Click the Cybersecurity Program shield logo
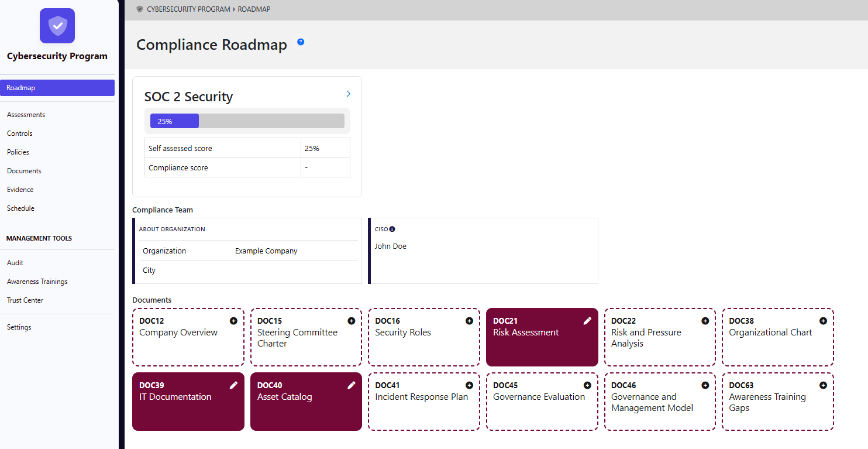Screen dimensions: 868x449 tap(57, 26)
